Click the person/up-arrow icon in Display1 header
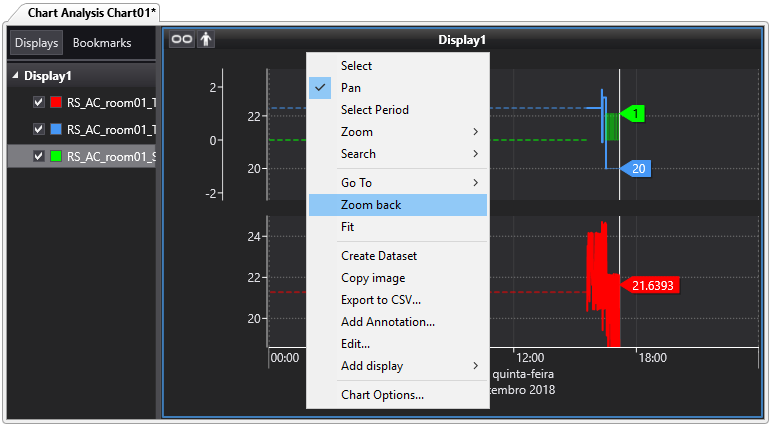The height and width of the screenshot is (426, 771). coord(206,39)
